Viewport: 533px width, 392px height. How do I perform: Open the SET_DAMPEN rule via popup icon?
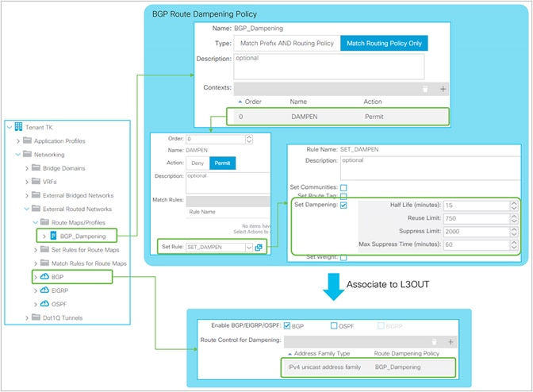(x=259, y=248)
